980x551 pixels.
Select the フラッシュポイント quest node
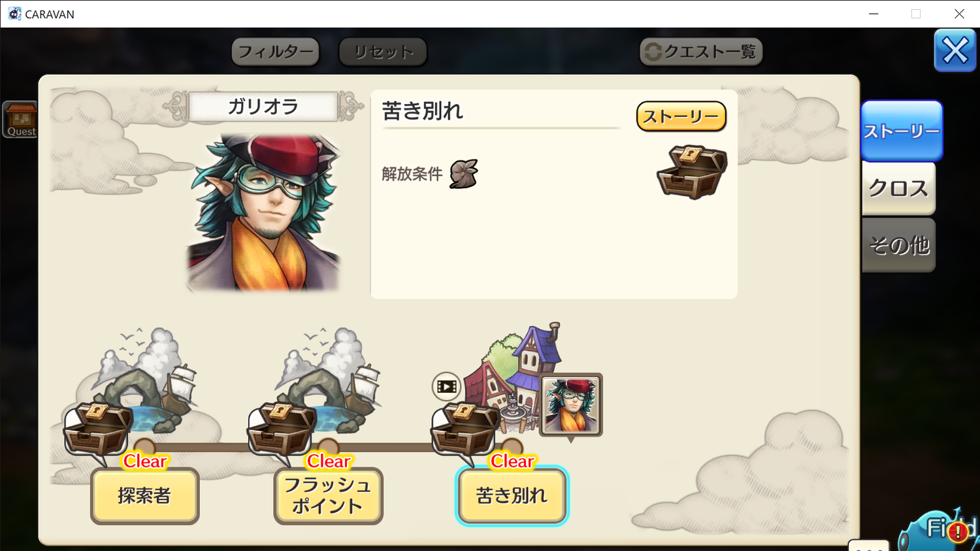point(328,495)
